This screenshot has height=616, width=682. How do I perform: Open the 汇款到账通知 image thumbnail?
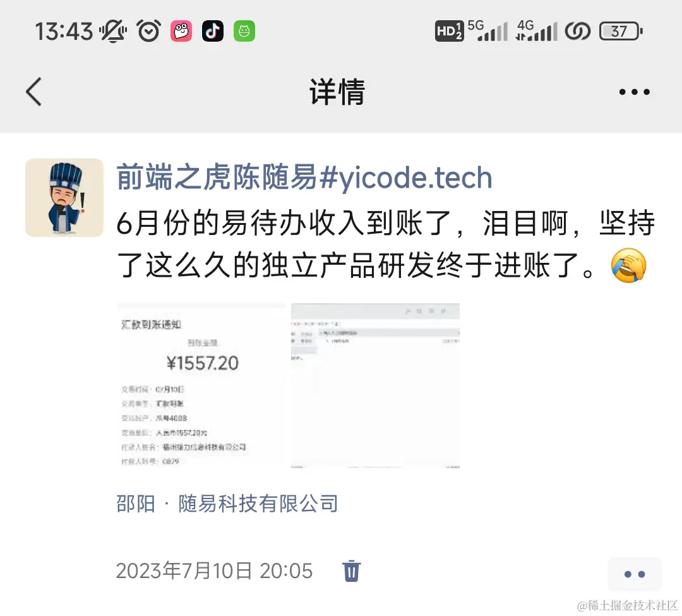(201, 385)
